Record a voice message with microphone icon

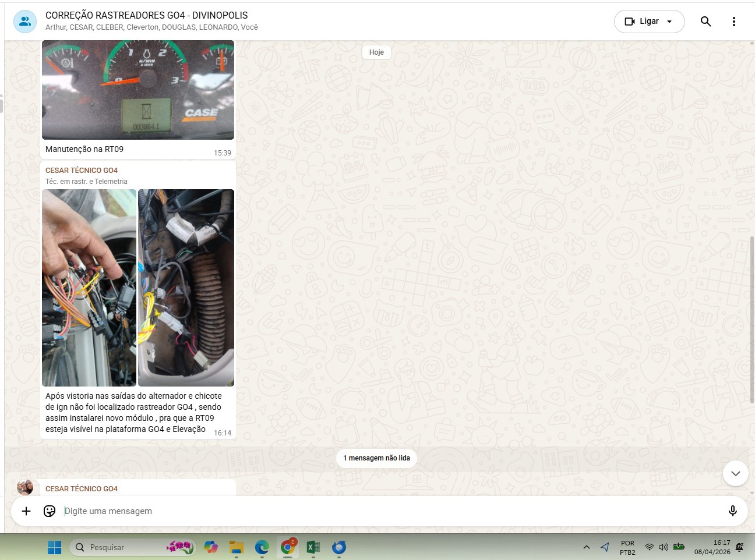coord(732,511)
